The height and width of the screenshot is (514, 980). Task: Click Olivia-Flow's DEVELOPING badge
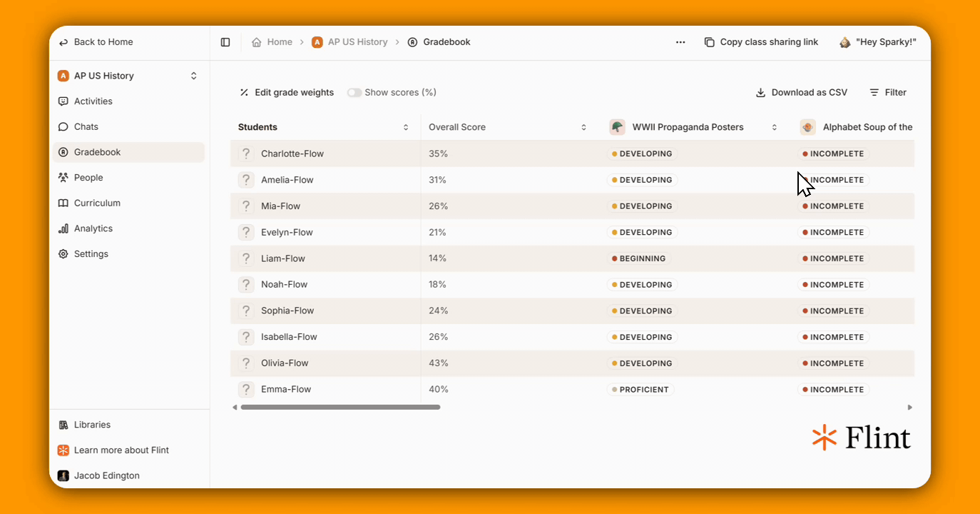click(642, 363)
